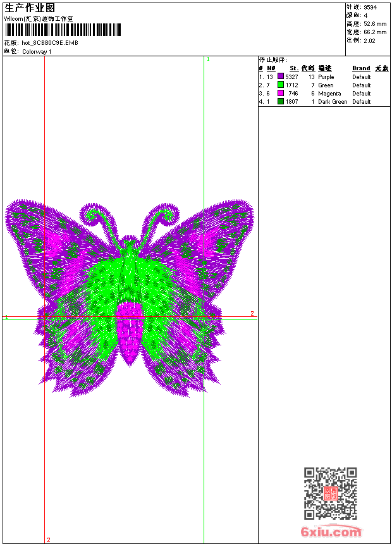
Task: Click the Purple thread color swatch
Action: [x=281, y=77]
